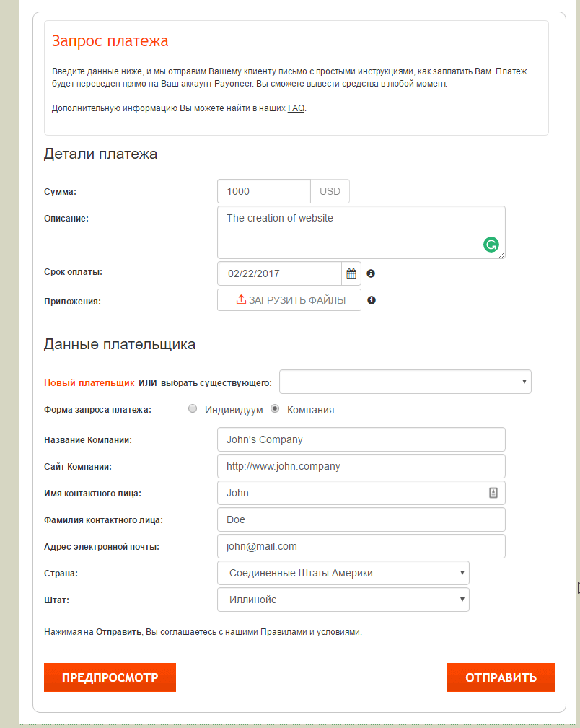The width and height of the screenshot is (580, 728).
Task: Click the Форма запроса платежа label
Action: pos(97,410)
